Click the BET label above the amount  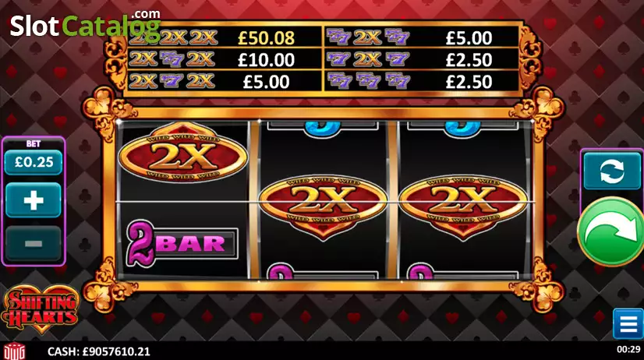tap(34, 143)
